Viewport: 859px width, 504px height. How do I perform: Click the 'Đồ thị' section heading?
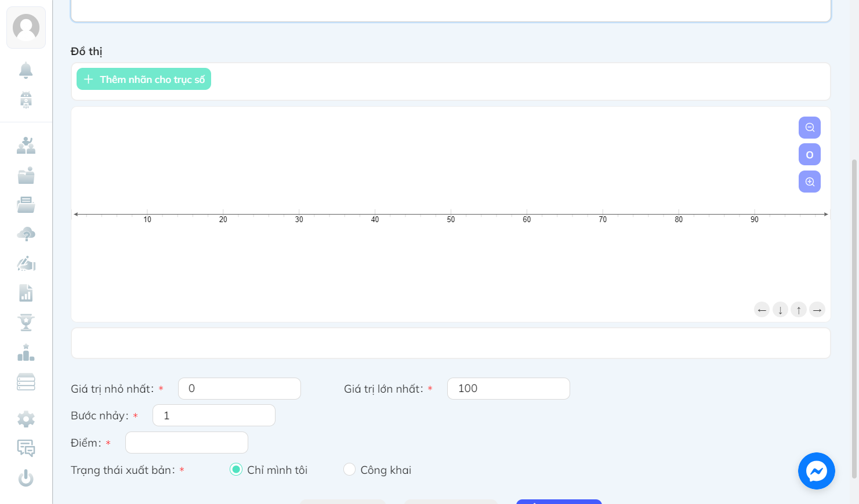tap(86, 52)
